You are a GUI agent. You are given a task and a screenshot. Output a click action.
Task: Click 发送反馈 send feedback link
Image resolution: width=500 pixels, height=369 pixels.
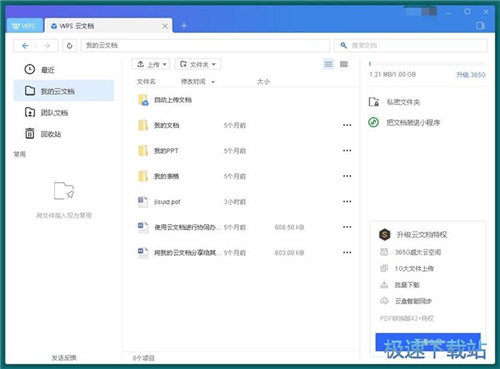pyautogui.click(x=64, y=358)
